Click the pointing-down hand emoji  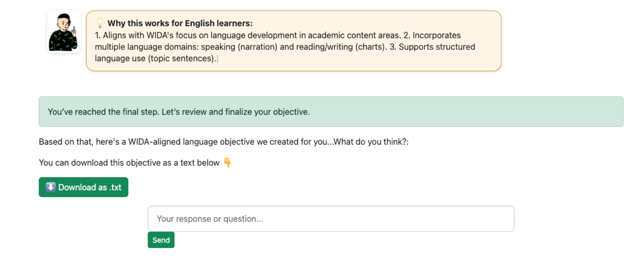[227, 163]
